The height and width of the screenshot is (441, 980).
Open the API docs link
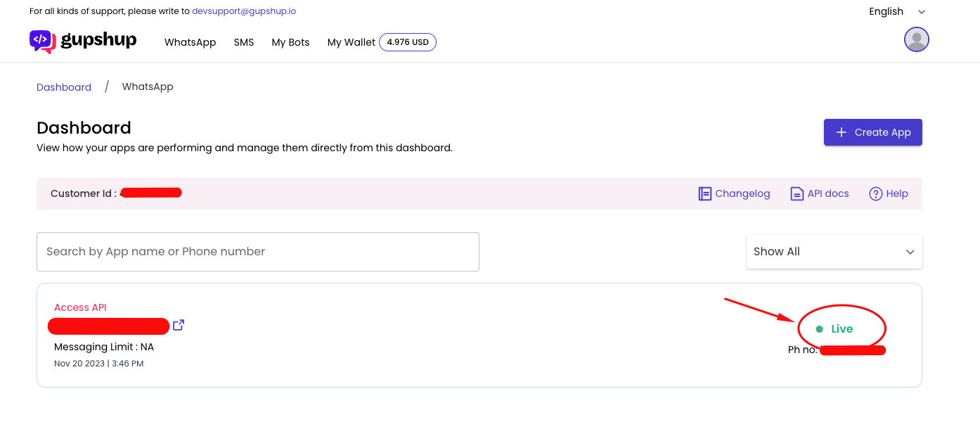[828, 193]
